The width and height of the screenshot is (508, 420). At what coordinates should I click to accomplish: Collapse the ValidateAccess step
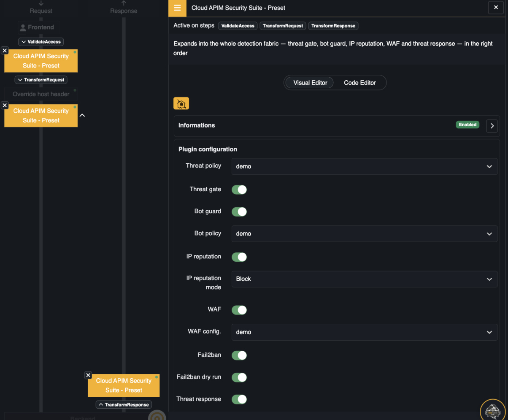[41, 42]
